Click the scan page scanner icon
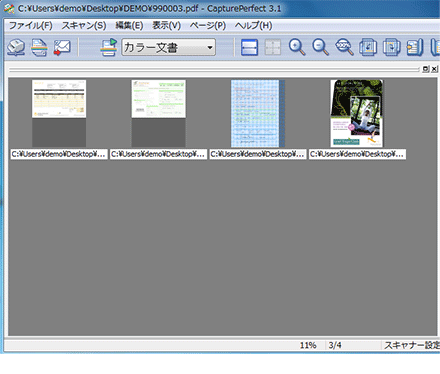 16,47
